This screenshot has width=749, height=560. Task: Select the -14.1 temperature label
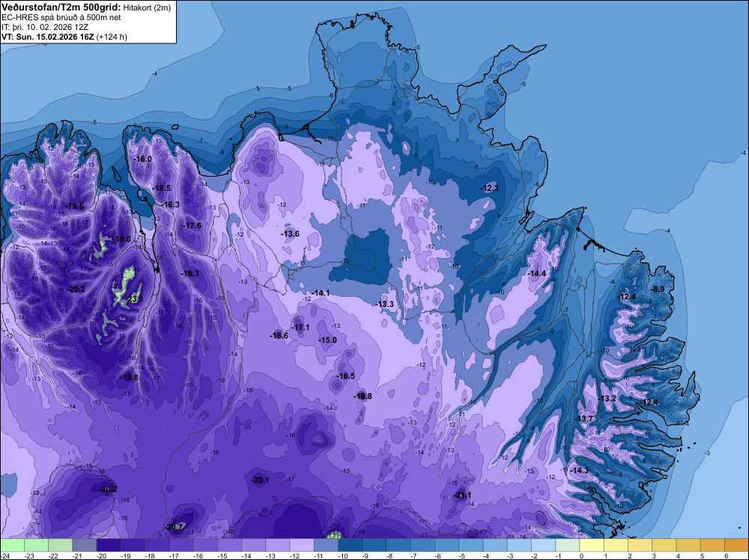pos(321,293)
